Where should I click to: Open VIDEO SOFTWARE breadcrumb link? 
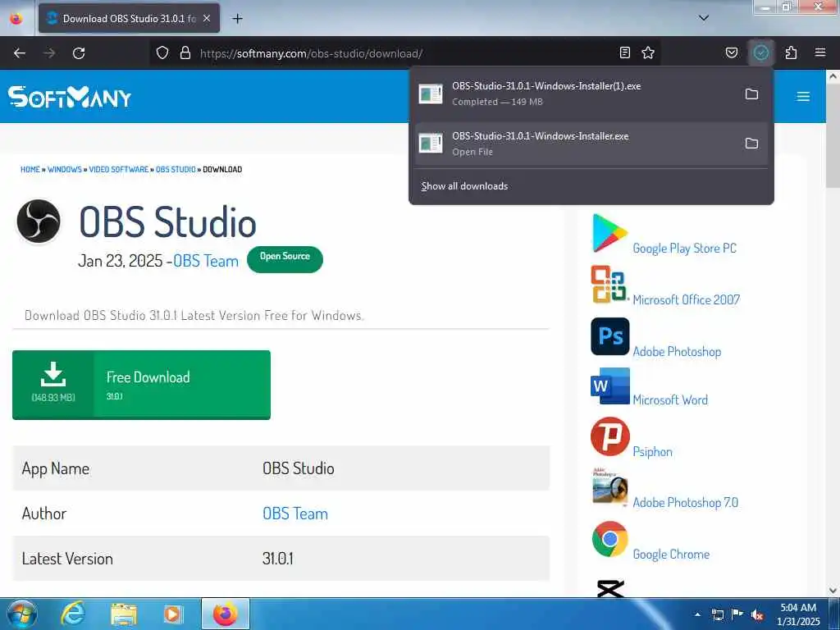tap(118, 169)
